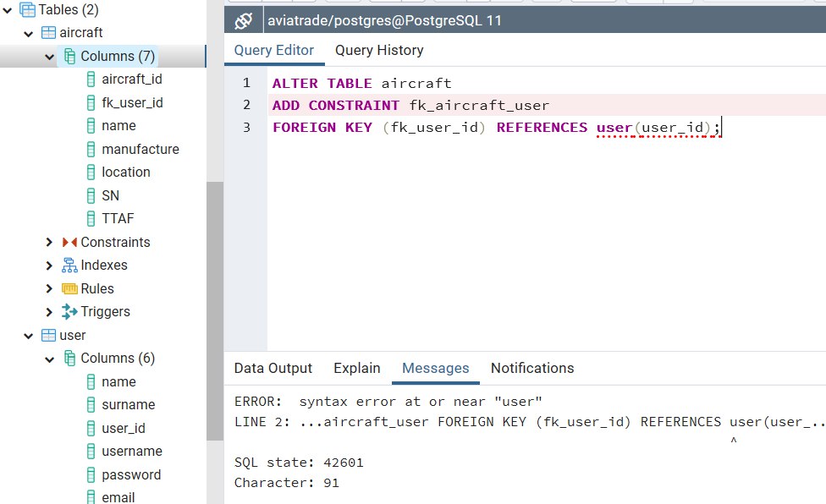Click line number 2 in editor gutter

click(x=246, y=105)
